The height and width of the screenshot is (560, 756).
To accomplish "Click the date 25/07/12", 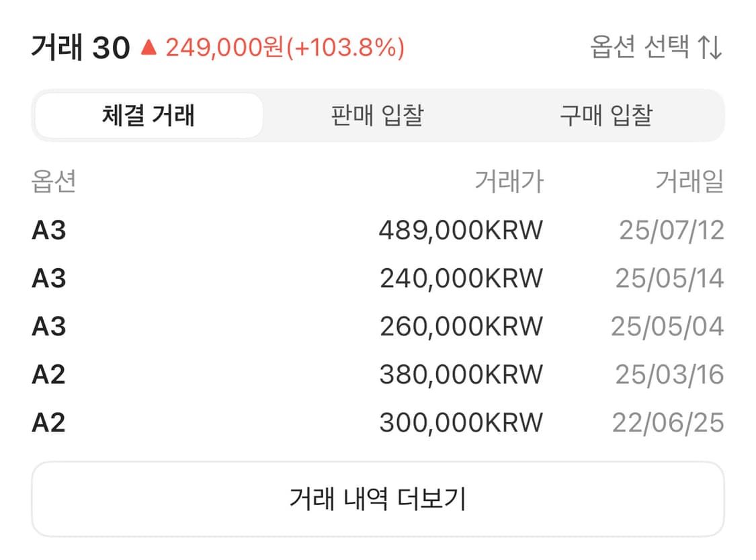I will (672, 230).
